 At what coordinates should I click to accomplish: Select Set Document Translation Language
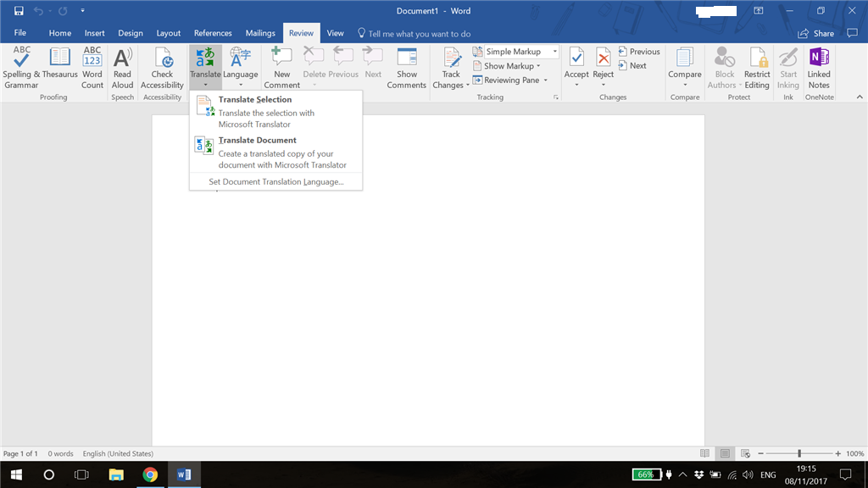(275, 181)
